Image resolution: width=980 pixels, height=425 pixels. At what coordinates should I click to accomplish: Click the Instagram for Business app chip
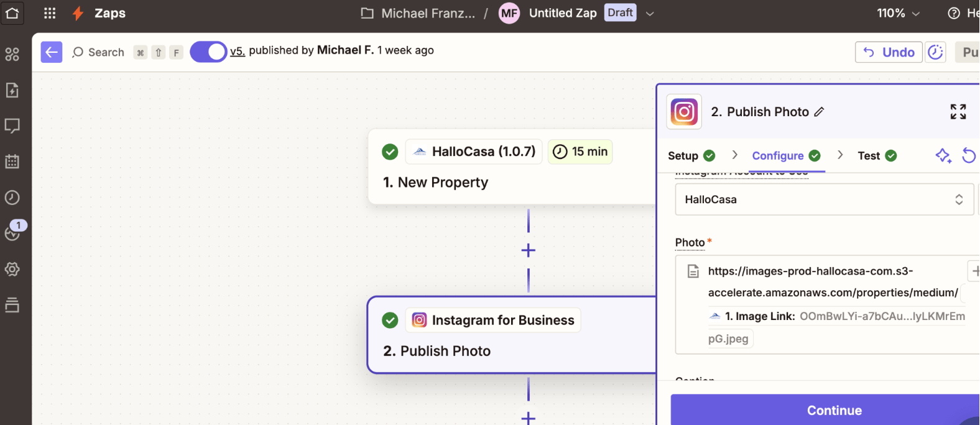[x=493, y=320]
